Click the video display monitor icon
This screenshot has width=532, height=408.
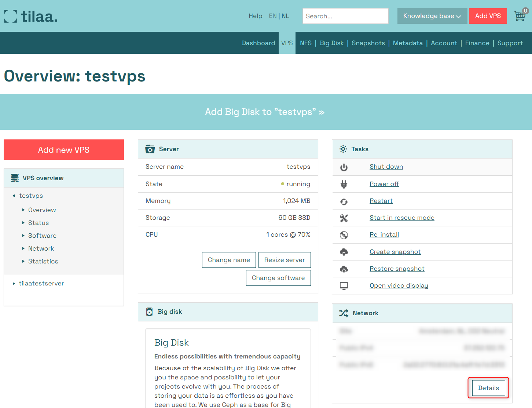344,286
